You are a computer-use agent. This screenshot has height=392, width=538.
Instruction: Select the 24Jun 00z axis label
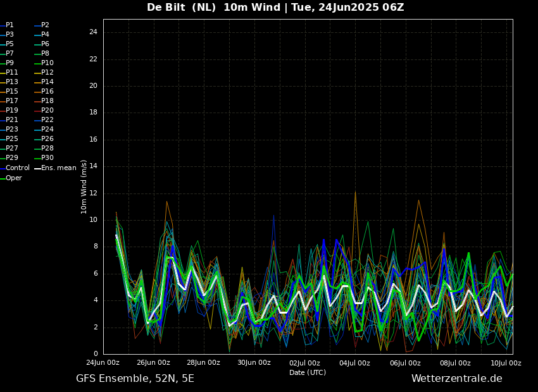click(103, 363)
